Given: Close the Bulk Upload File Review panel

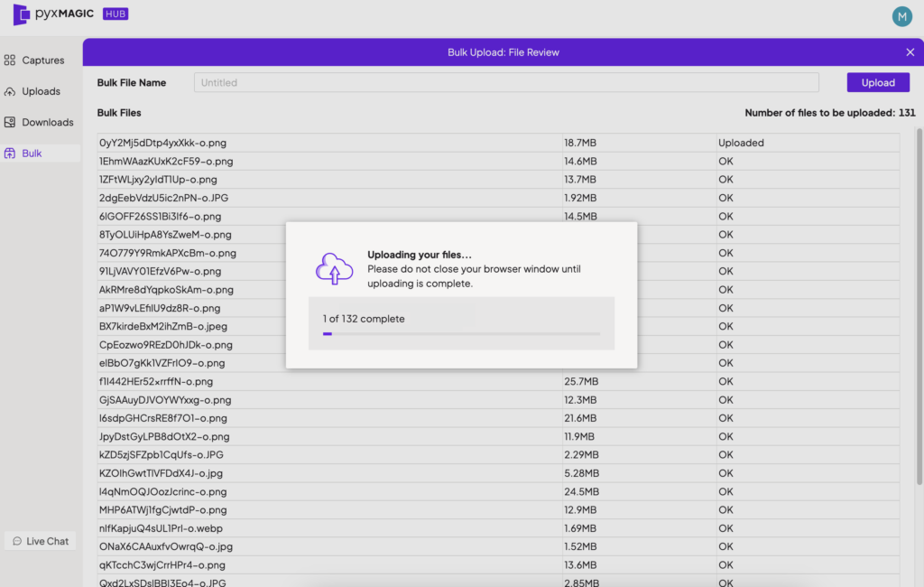Looking at the screenshot, I should [x=910, y=52].
